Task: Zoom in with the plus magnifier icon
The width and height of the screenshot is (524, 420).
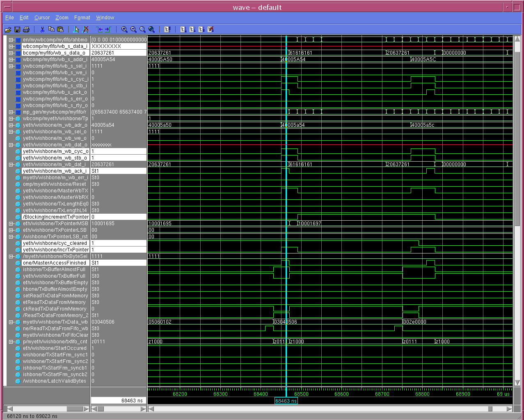Action: pyautogui.click(x=124, y=30)
